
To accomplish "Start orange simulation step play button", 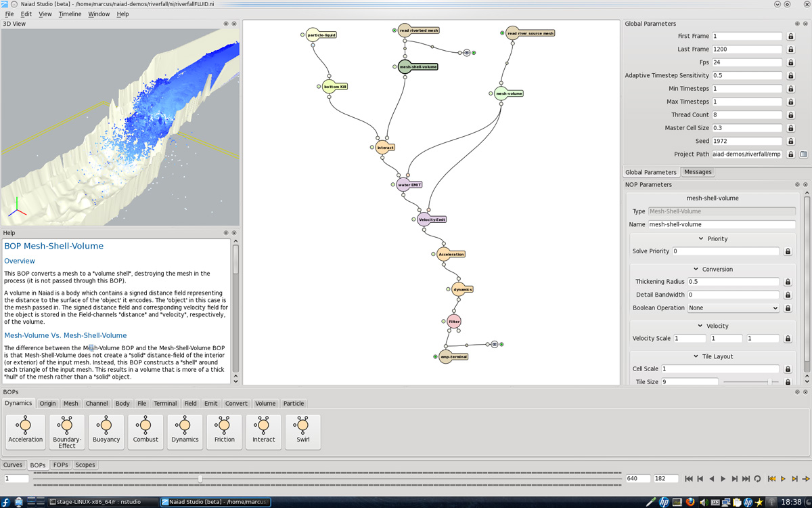I will tap(784, 479).
